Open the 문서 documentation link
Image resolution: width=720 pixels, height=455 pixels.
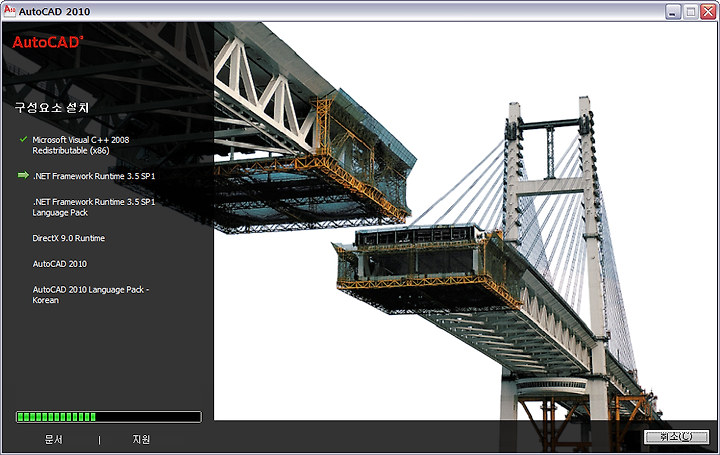(x=53, y=439)
